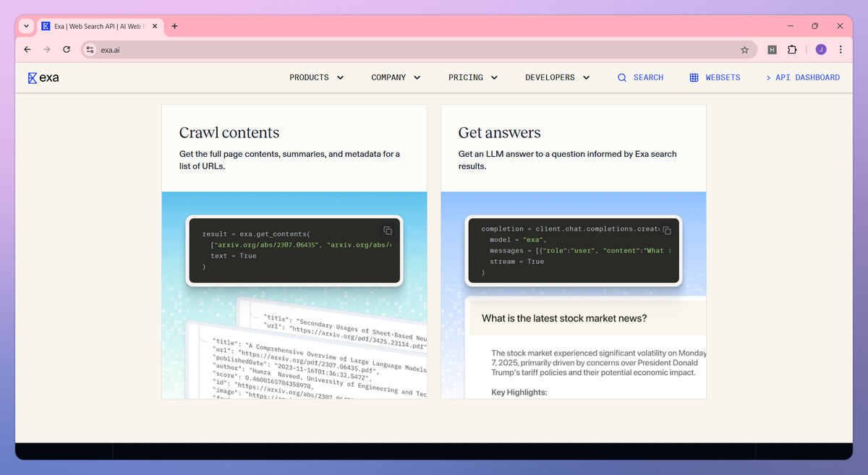The image size is (868, 475).
Task: Click the address bar showing exa.ai
Action: [418, 49]
